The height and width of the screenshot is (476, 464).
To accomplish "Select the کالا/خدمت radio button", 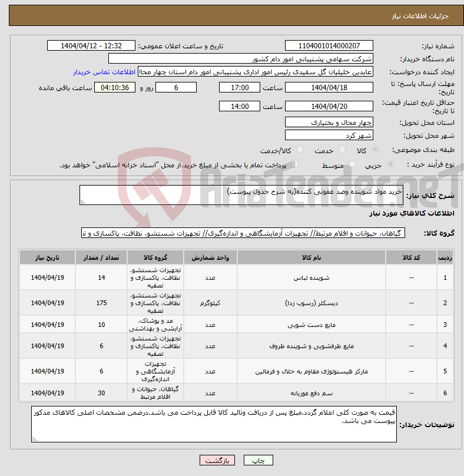I will coord(300,150).
